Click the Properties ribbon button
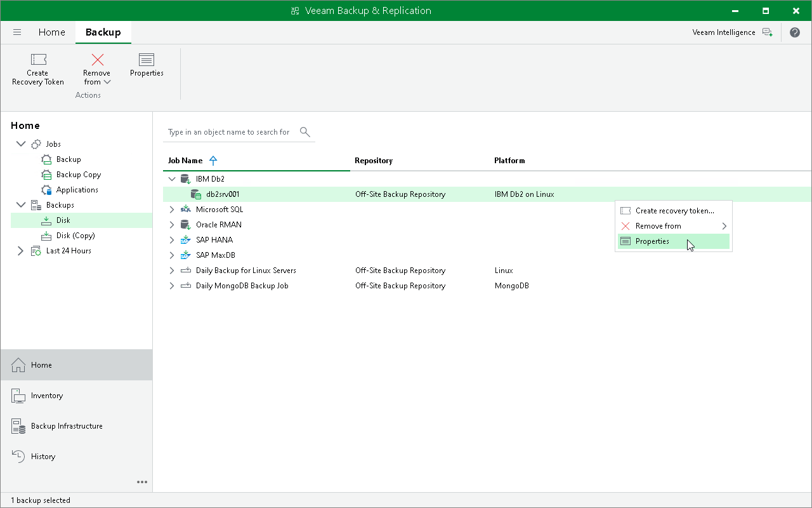Viewport: 812px width, 508px height. click(147, 66)
